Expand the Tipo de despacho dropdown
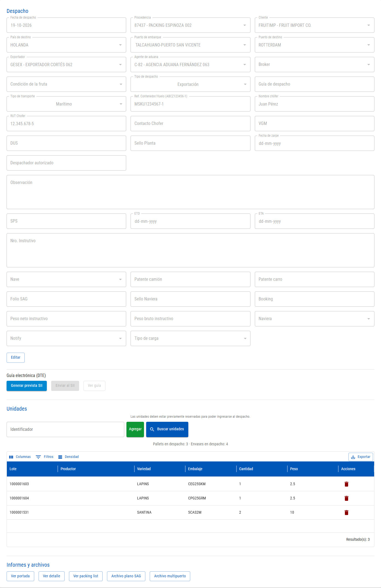The height and width of the screenshot is (588, 381). coord(190,84)
